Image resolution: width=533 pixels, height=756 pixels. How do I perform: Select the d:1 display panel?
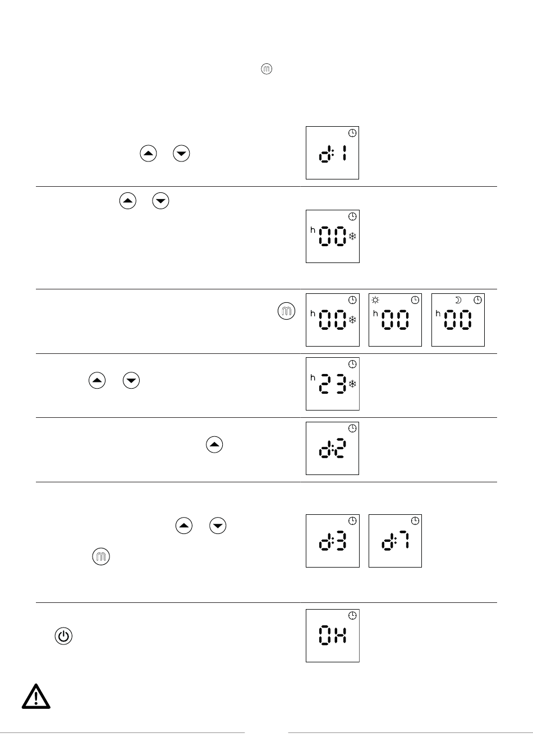click(x=332, y=153)
